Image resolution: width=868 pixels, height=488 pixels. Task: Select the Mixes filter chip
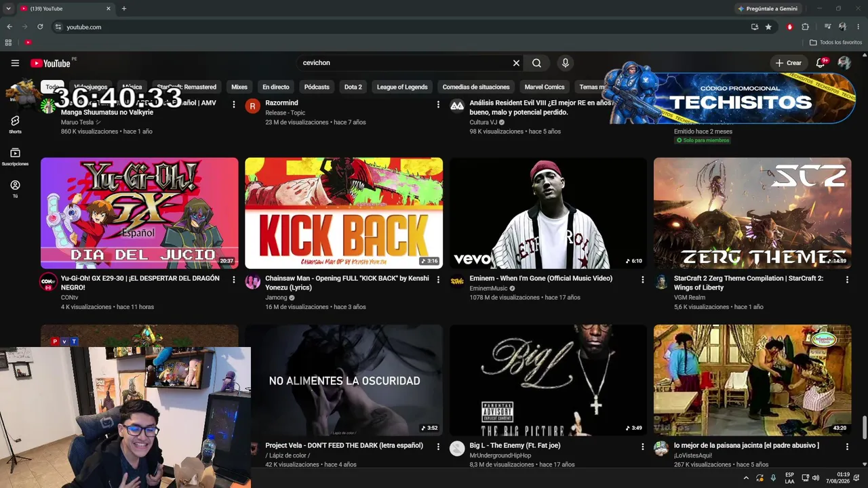click(239, 87)
